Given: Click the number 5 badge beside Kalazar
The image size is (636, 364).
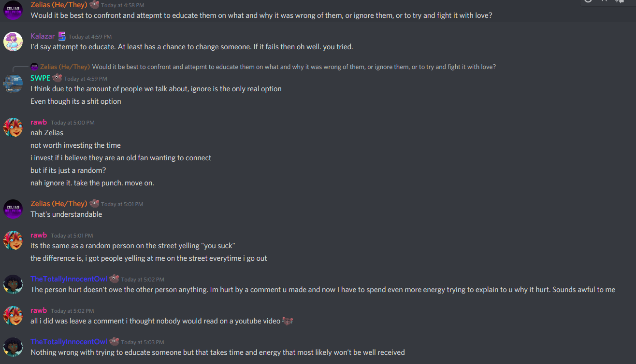Looking at the screenshot, I should pos(62,36).
